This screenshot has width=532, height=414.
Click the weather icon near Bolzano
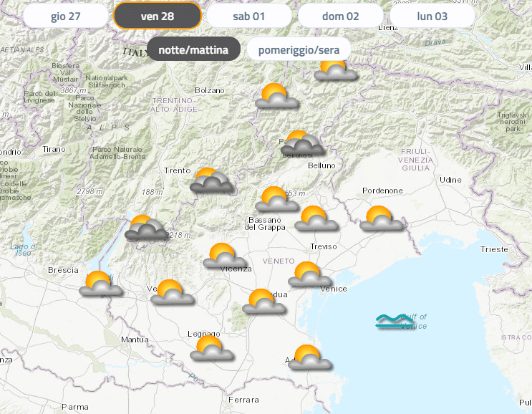pos(276,97)
